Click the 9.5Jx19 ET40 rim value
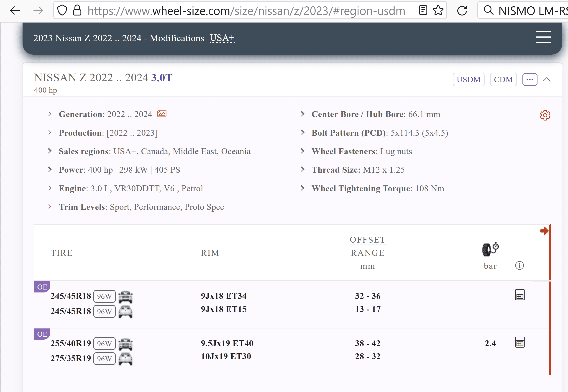568x392 pixels. [x=227, y=343]
